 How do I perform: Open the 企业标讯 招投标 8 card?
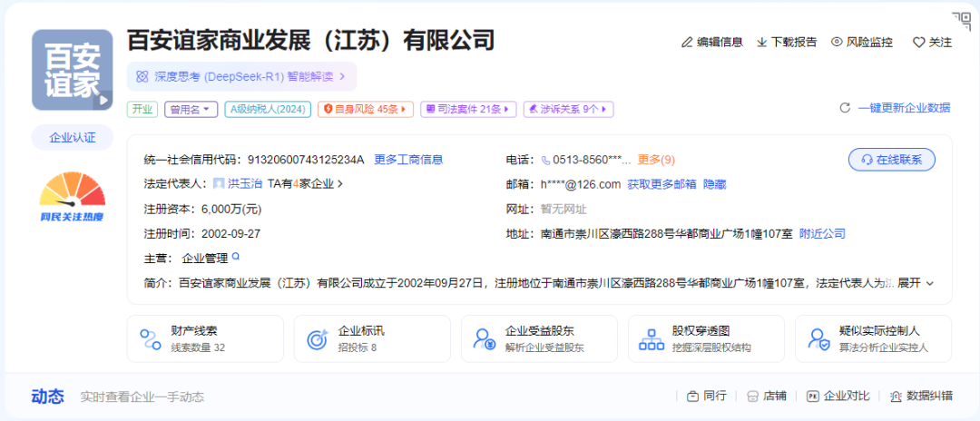click(x=372, y=338)
